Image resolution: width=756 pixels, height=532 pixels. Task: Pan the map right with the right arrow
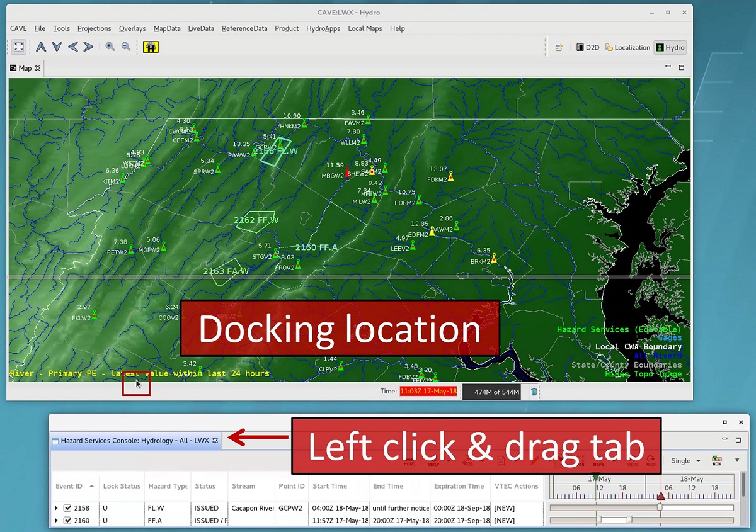pos(88,47)
